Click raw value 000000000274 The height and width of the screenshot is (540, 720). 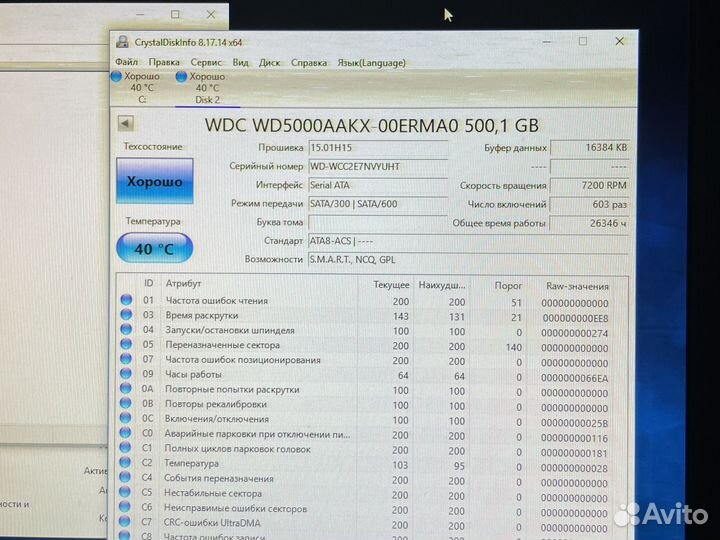[574, 333]
